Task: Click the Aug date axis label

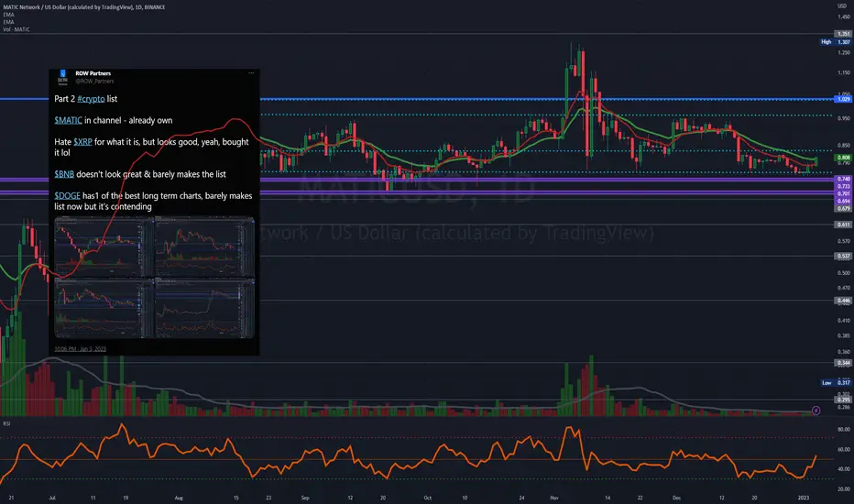Action: (x=179, y=498)
